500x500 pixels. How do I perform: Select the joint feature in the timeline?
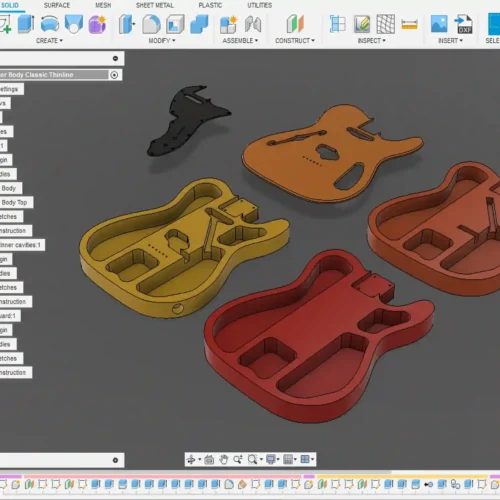tap(429, 484)
